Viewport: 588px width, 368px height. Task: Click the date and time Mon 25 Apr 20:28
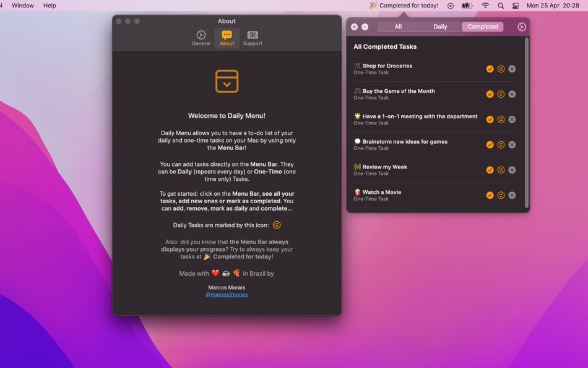(553, 5)
